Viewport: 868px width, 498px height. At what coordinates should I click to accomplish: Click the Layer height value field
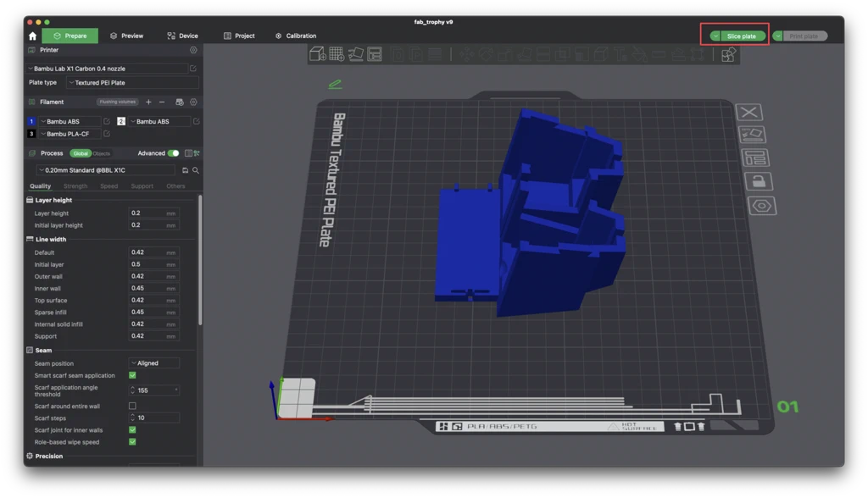tap(153, 213)
